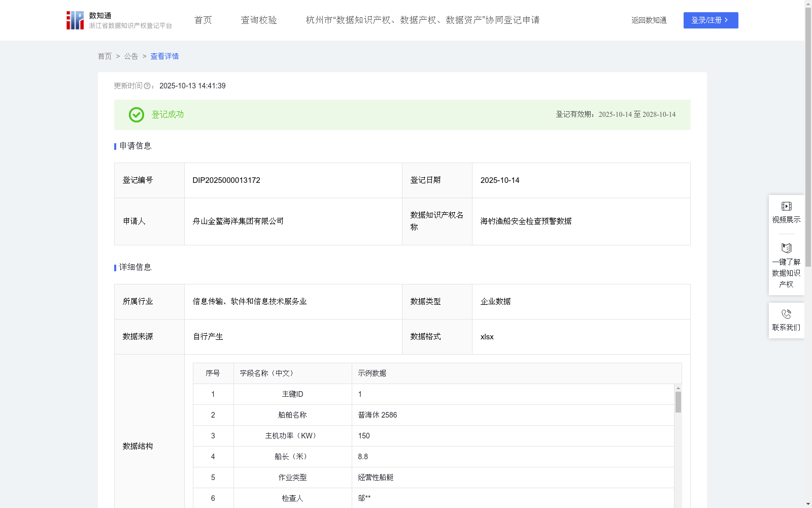Click the sample value 普海休 2586

tap(378, 415)
